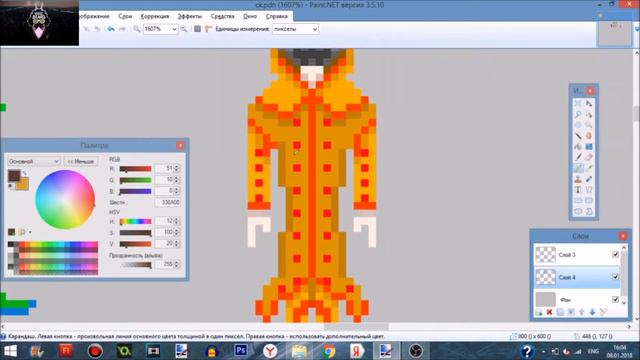Swap primary and secondary colors

[x=24, y=173]
